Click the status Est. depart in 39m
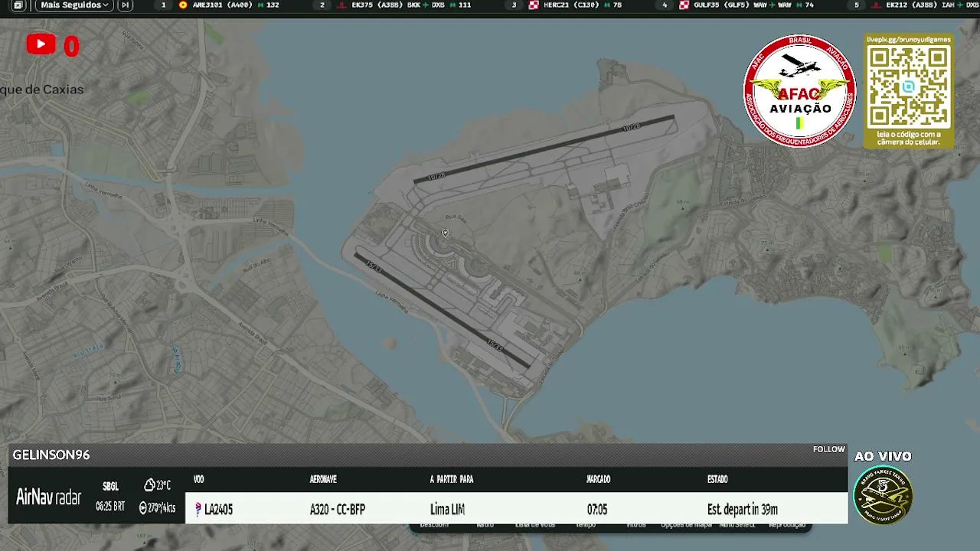This screenshot has width=980, height=551. (x=743, y=509)
